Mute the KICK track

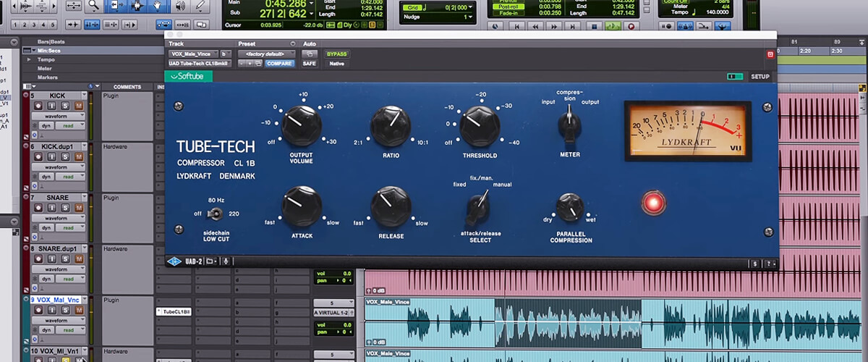pyautogui.click(x=79, y=106)
